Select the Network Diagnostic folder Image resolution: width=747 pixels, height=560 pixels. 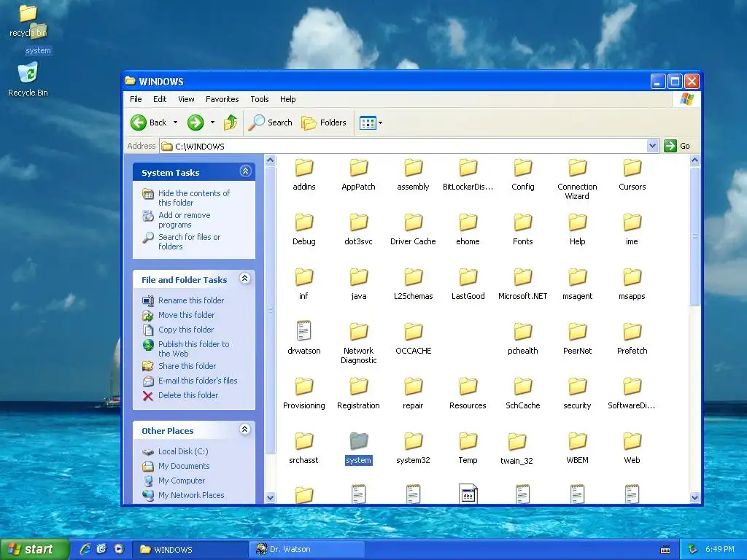(x=358, y=343)
